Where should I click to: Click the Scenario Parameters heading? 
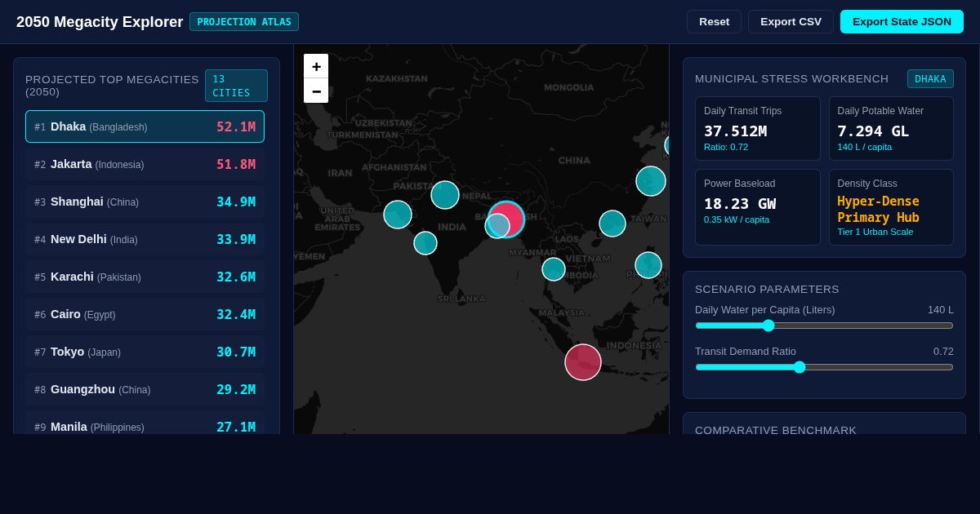tap(767, 290)
